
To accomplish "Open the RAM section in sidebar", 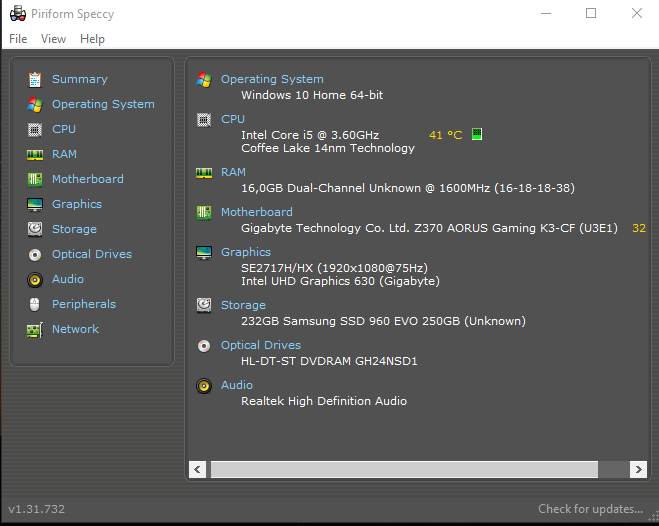I will 64,154.
